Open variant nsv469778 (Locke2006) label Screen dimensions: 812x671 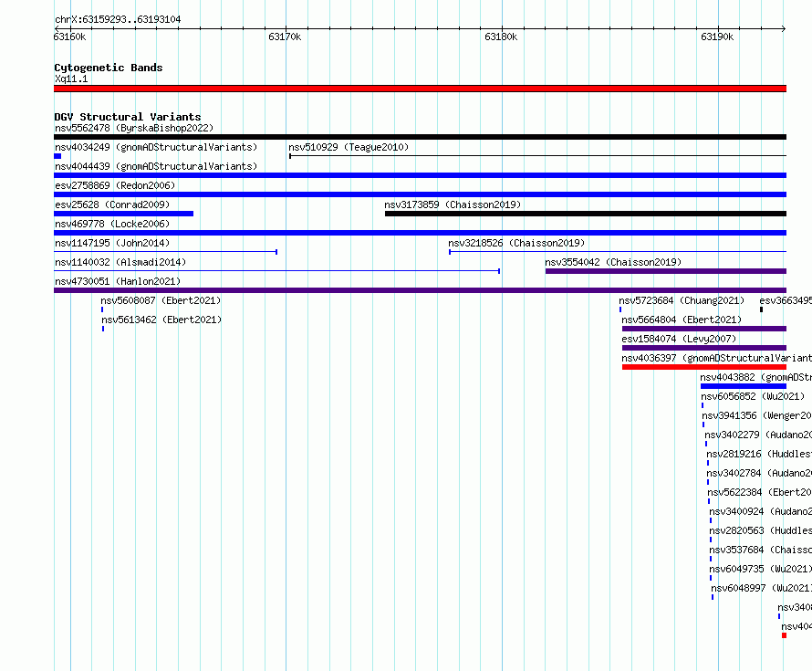pyautogui.click(x=112, y=224)
